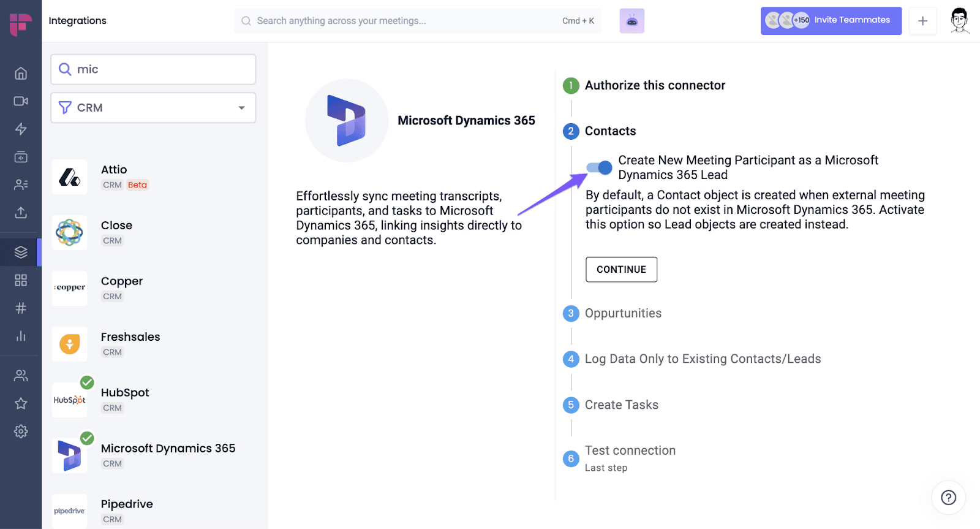This screenshot has height=529, width=980.
Task: Open the upload sidebar icon
Action: (21, 213)
